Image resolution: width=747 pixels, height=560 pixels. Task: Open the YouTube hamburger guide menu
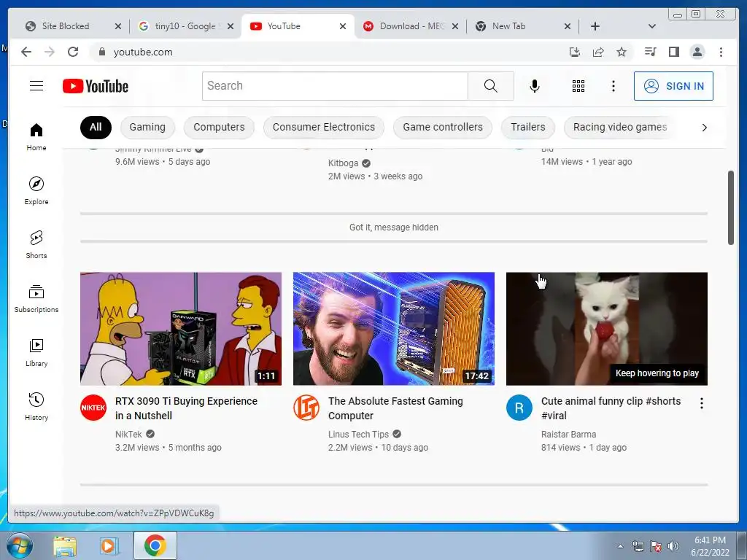click(x=36, y=86)
